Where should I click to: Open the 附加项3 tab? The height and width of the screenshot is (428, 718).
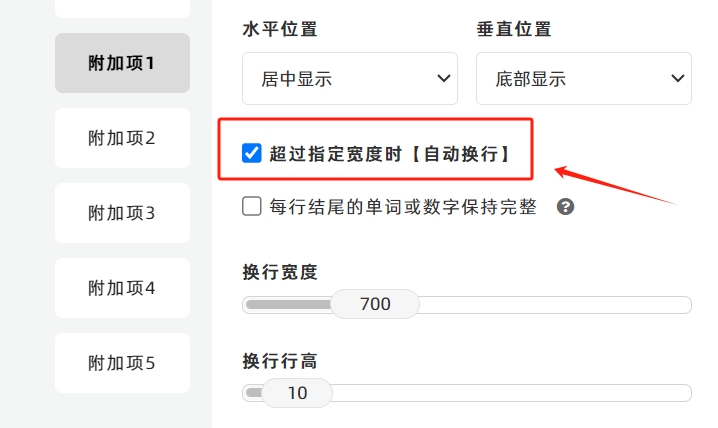click(122, 213)
